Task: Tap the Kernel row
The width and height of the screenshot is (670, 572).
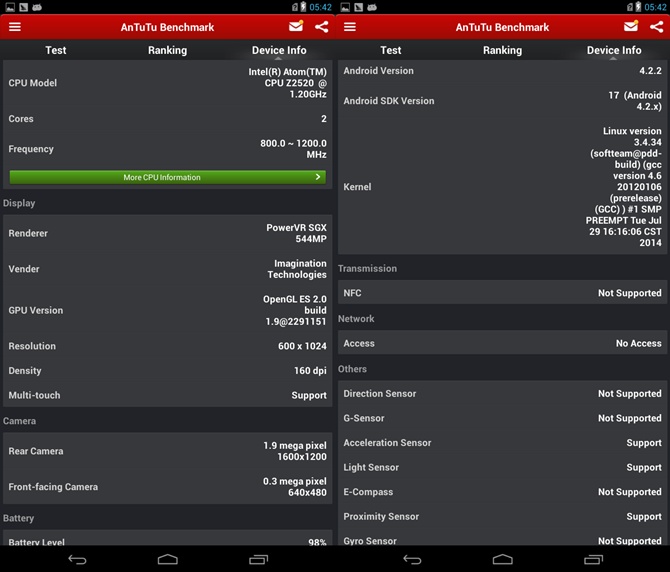Action: click(x=502, y=187)
